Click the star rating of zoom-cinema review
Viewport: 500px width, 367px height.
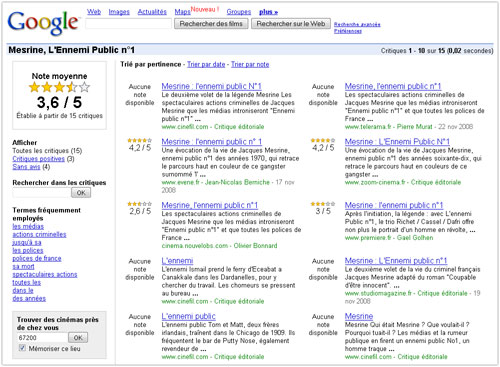(x=323, y=140)
